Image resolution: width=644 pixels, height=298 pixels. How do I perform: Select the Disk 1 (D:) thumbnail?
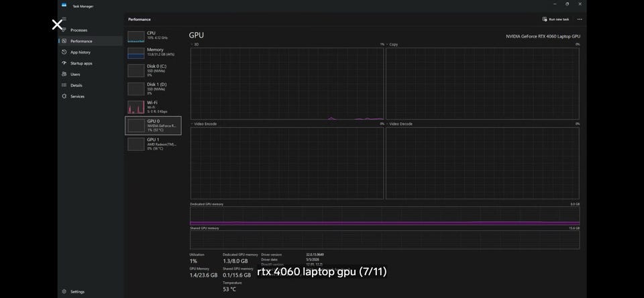136,89
